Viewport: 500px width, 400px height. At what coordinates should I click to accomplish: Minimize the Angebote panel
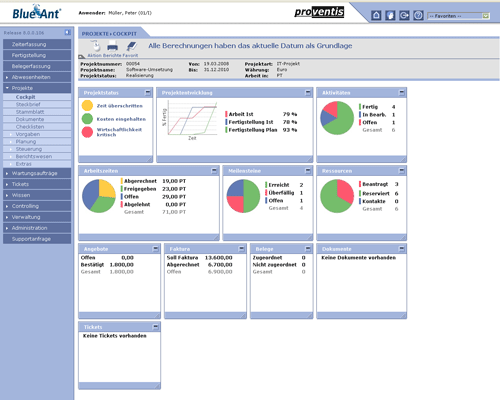(155, 248)
